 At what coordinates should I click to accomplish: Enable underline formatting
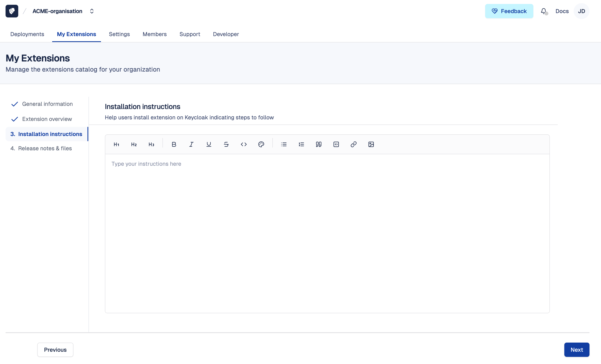(x=209, y=144)
